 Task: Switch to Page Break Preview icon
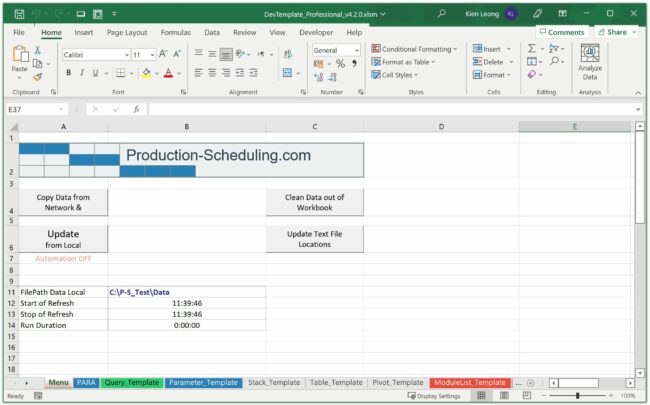point(526,395)
